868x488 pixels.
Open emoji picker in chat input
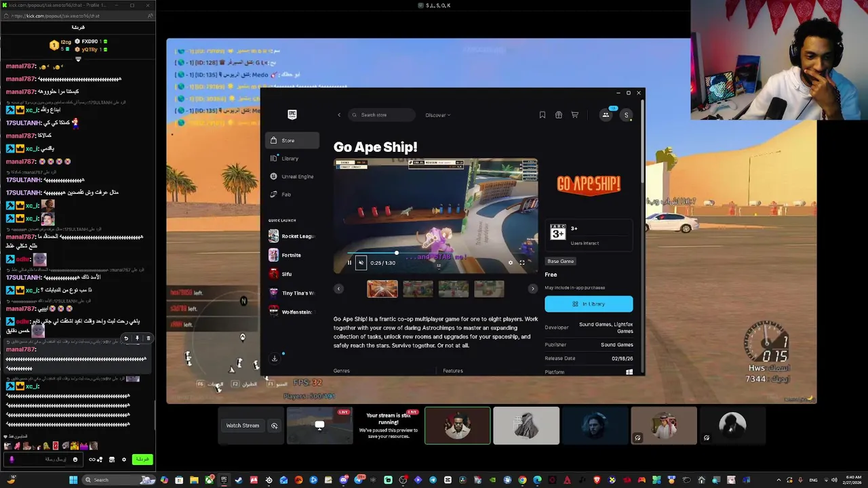[x=75, y=460]
